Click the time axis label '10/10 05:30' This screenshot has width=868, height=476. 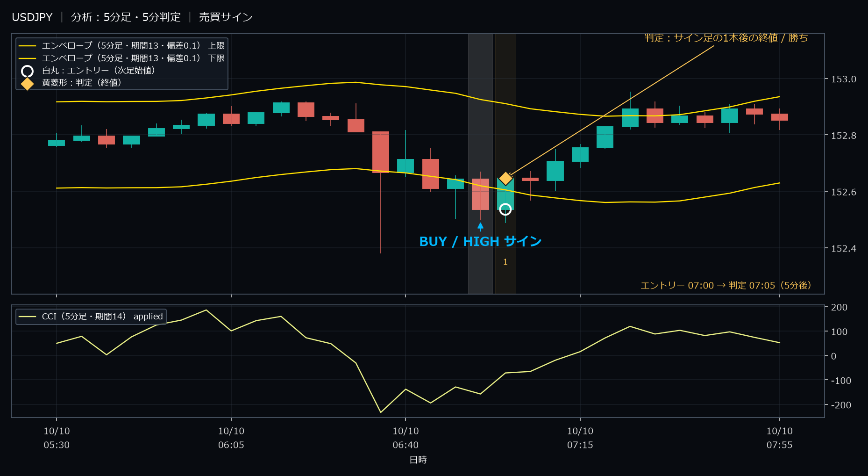(x=57, y=438)
